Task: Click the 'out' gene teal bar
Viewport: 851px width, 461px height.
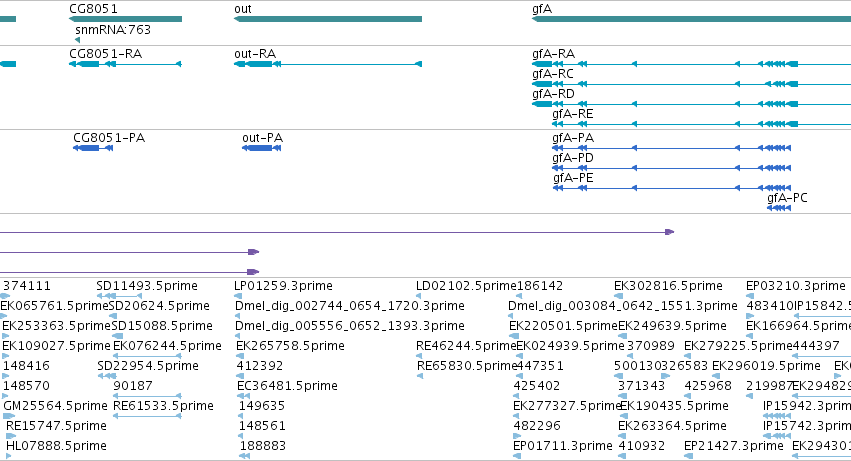Action: pyautogui.click(x=328, y=19)
